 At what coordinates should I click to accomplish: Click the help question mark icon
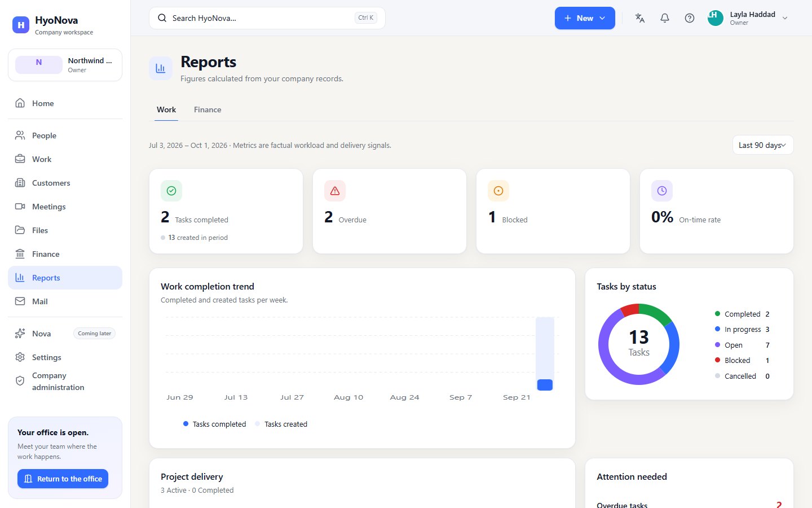coord(690,18)
